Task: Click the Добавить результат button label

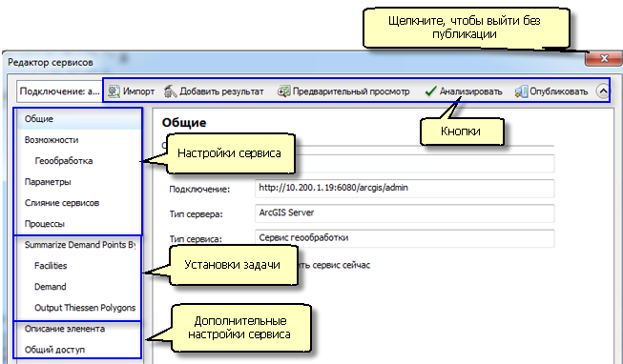Action: click(x=221, y=91)
